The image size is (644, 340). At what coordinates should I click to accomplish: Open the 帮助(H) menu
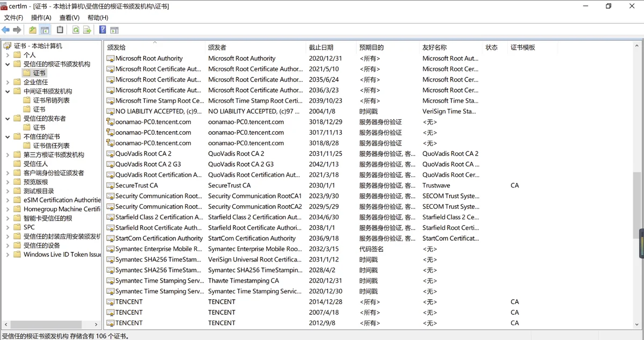[x=98, y=18]
